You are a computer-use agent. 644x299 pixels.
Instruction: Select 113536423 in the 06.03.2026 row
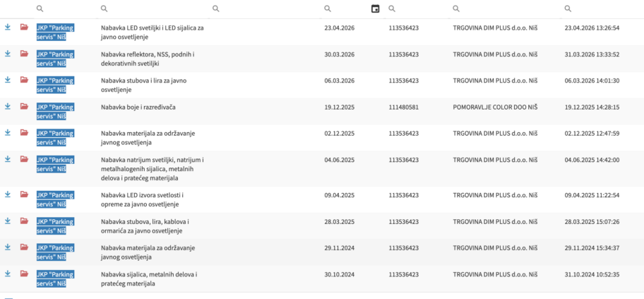[404, 81]
